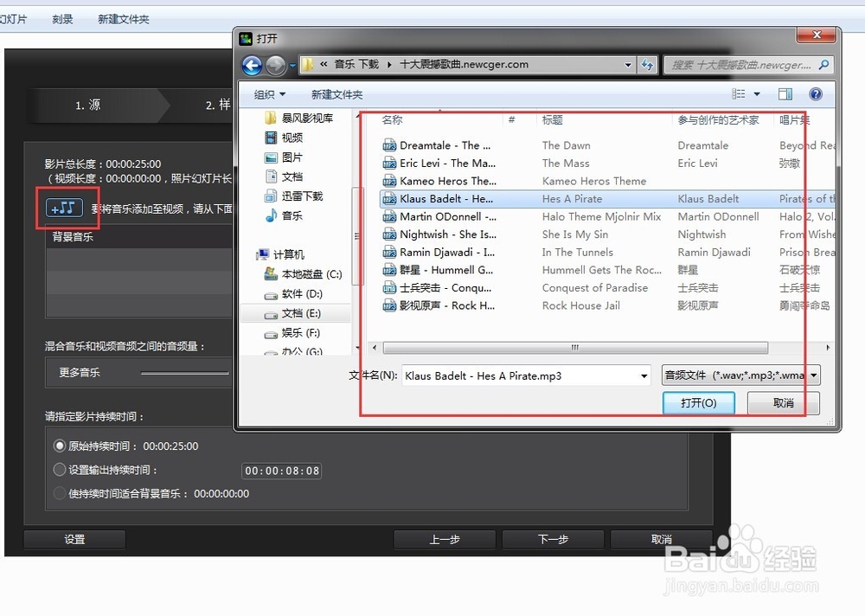Select 使持续时间适合背景音乐 radio option
The height and width of the screenshot is (616, 865).
pos(60,493)
